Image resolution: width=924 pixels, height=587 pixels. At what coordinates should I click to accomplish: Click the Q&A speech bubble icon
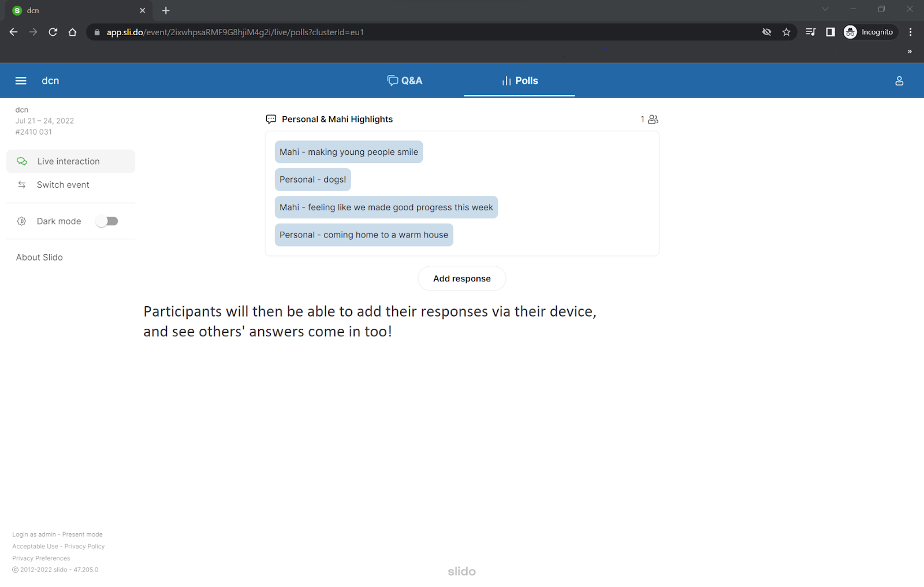click(393, 81)
